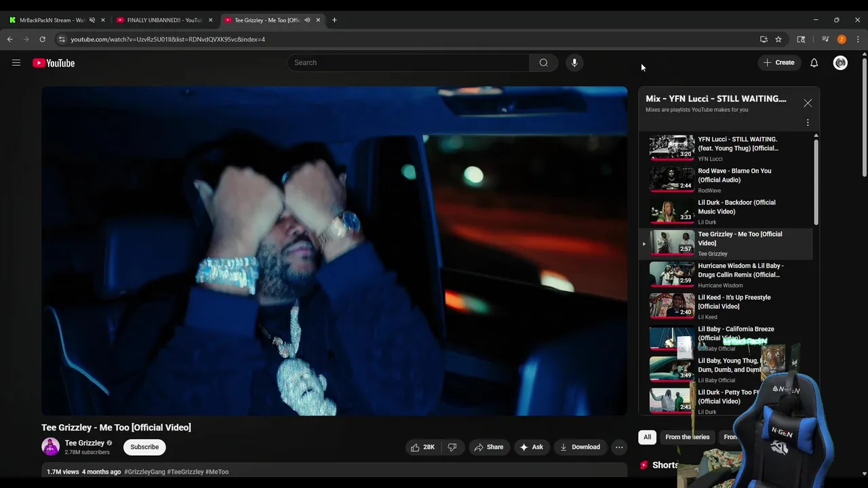Screen dimensions: 868x488
Task: Click the search magnifier button
Action: click(544, 63)
